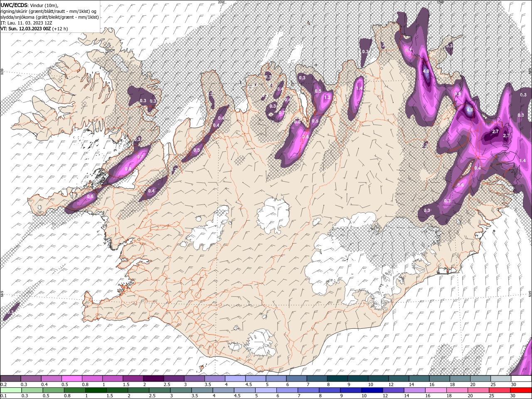The height and width of the screenshot is (399, 532).
Task: Click the palest green 0.1 swatch, lower scale
Action: (x=11, y=390)
